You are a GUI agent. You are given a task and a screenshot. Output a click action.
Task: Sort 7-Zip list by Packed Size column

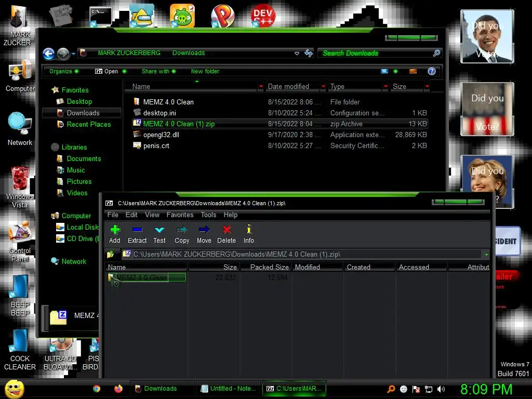click(x=265, y=267)
